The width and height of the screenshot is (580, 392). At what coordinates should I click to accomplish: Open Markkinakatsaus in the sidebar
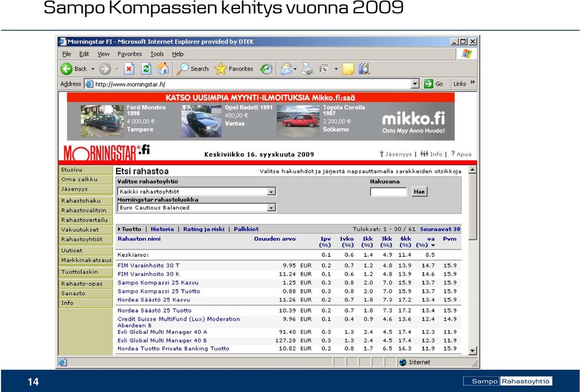85,260
